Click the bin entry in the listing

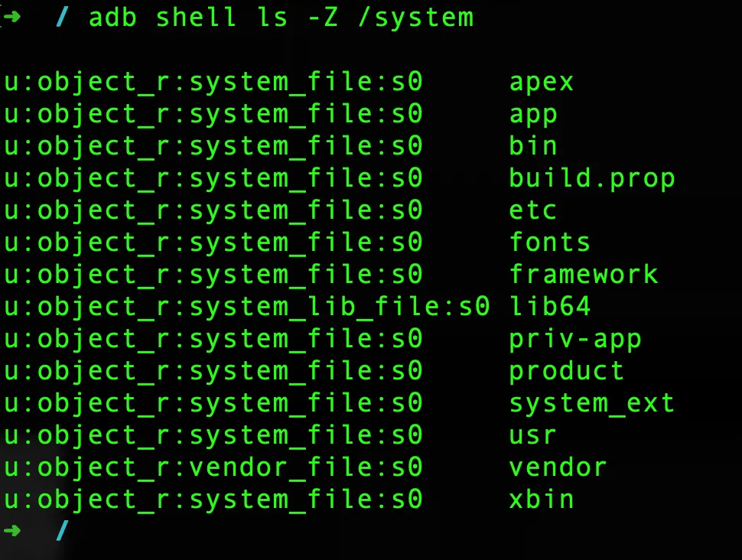click(x=533, y=145)
